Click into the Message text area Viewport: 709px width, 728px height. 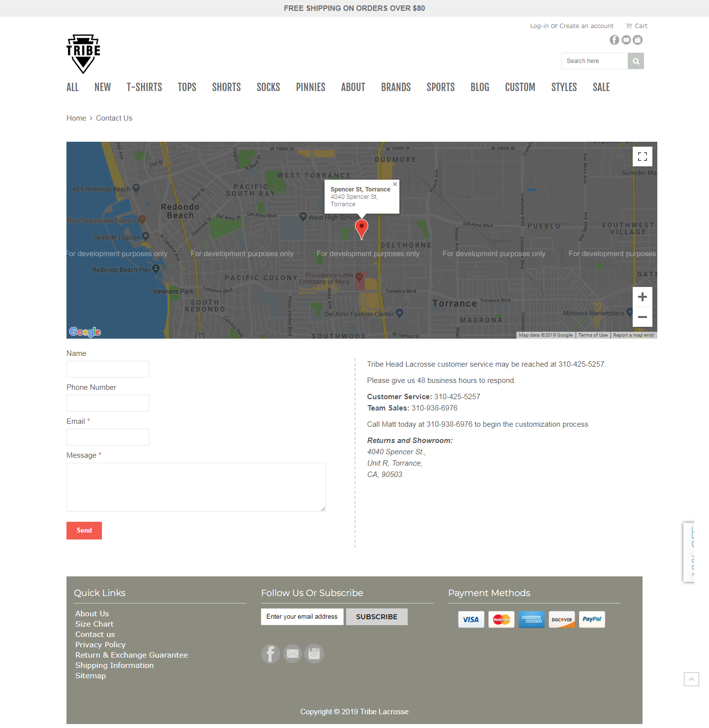[x=196, y=487]
